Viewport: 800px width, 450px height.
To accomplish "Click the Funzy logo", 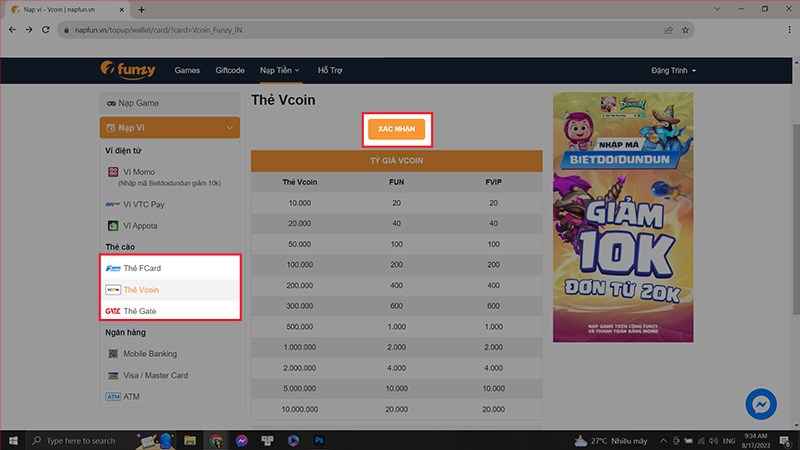I will click(128, 70).
